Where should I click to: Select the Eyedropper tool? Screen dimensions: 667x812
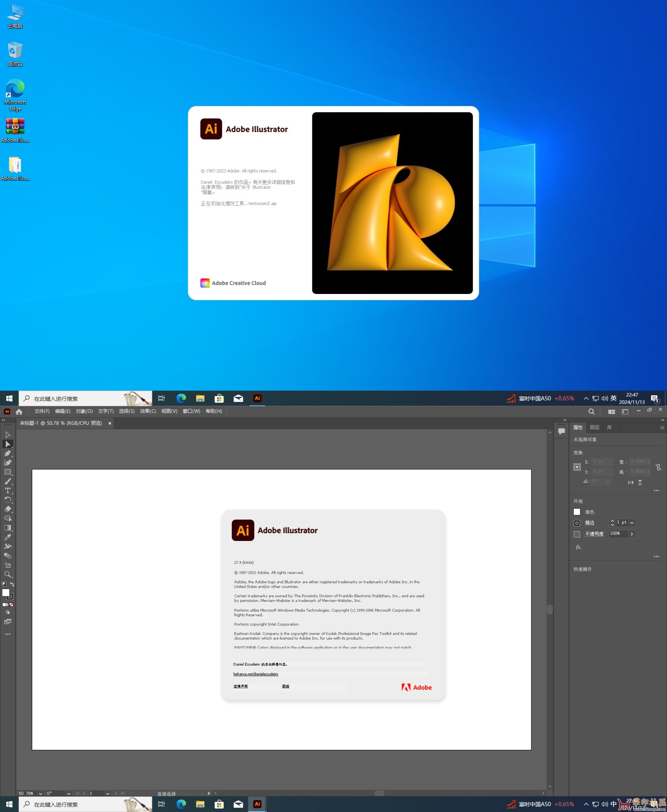tap(8, 537)
